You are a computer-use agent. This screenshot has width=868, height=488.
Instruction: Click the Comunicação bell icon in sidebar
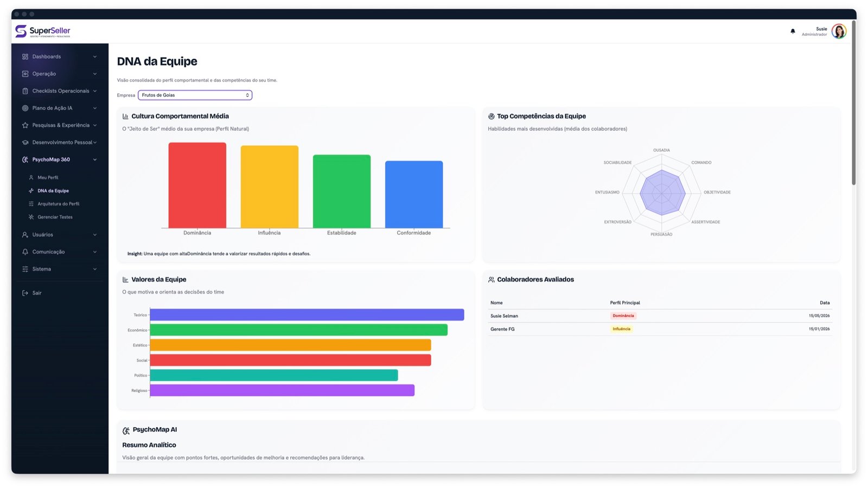[25, 252]
